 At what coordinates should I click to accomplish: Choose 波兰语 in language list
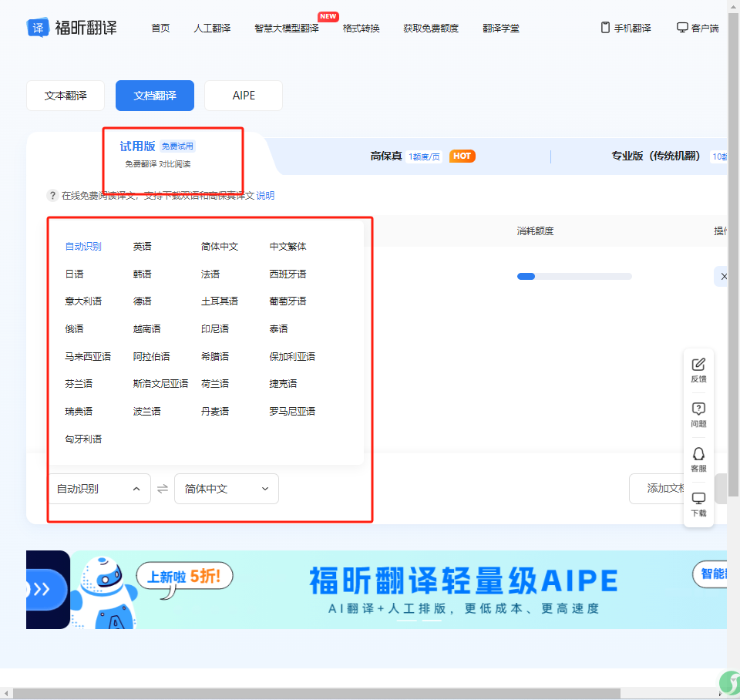click(146, 411)
